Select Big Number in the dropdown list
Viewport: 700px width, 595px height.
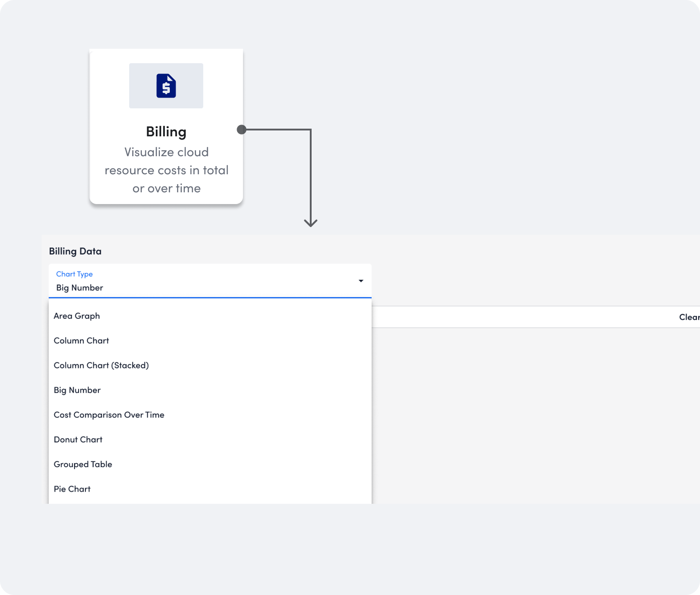click(210, 390)
